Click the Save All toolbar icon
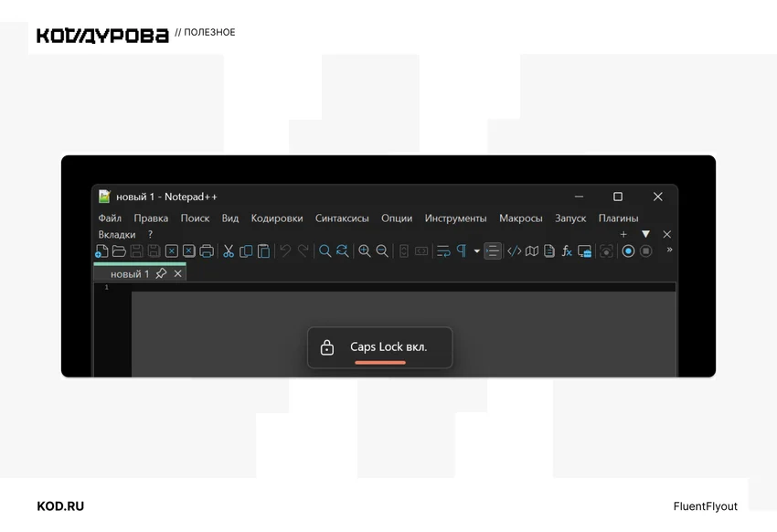 point(154,251)
